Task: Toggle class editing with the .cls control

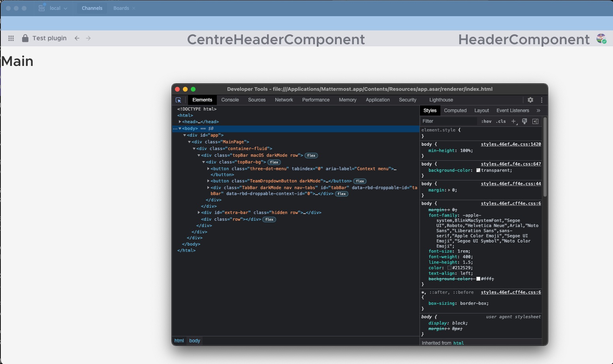Action: pyautogui.click(x=501, y=121)
